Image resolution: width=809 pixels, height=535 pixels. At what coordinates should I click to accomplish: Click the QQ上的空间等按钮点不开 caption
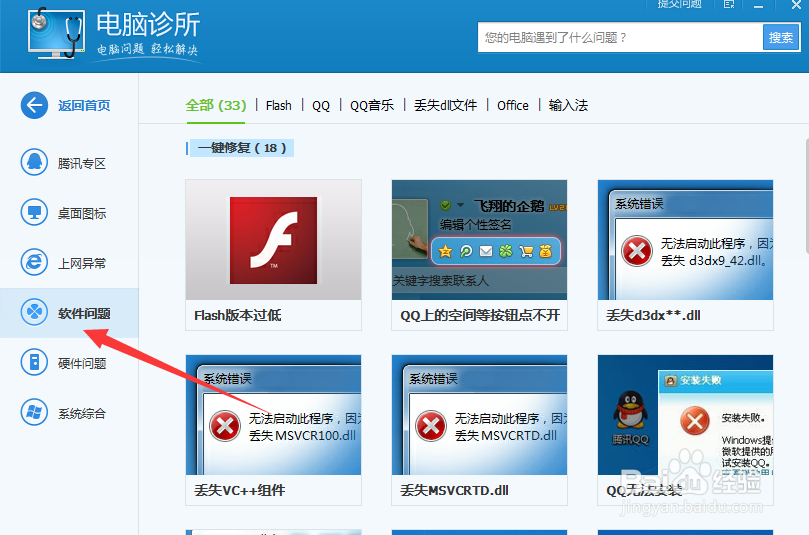click(x=480, y=315)
